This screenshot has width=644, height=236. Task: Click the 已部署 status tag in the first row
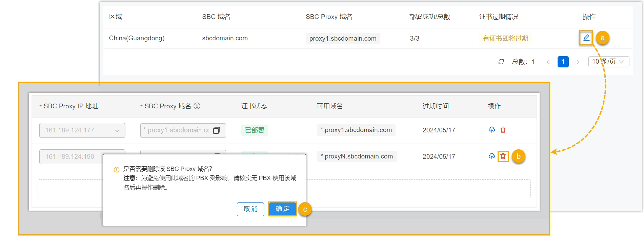pyautogui.click(x=254, y=130)
